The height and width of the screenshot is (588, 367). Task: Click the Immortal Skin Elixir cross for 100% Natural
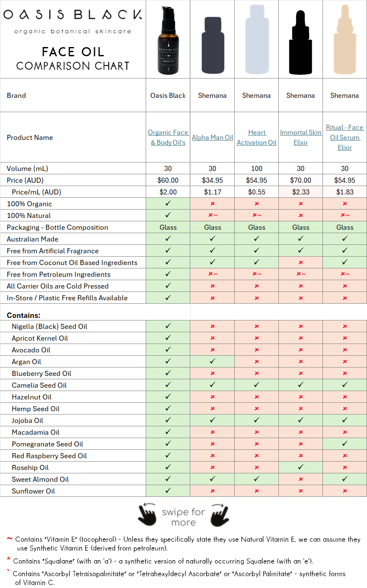pyautogui.click(x=301, y=215)
